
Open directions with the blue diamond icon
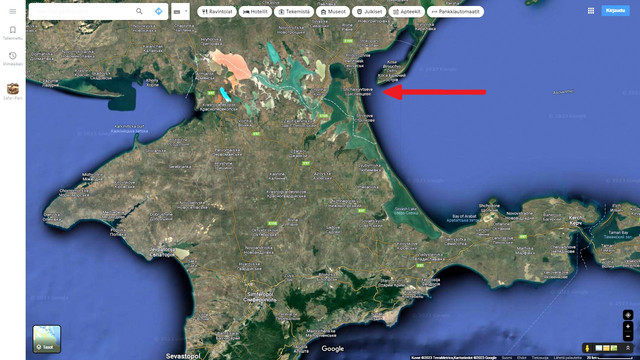158,11
